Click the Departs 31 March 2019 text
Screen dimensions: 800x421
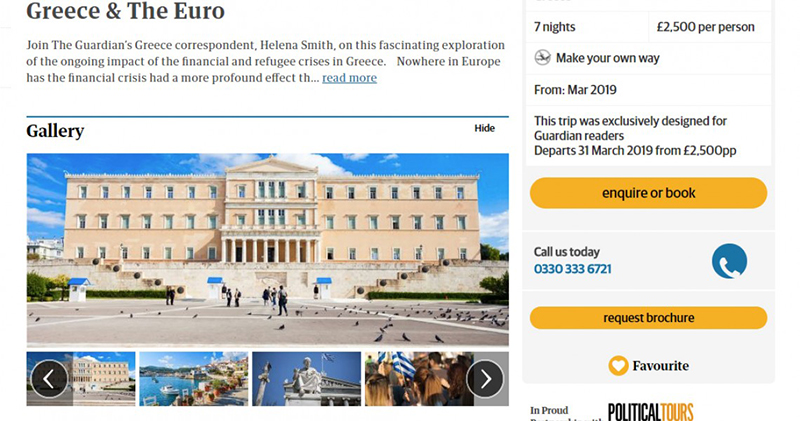point(635,151)
